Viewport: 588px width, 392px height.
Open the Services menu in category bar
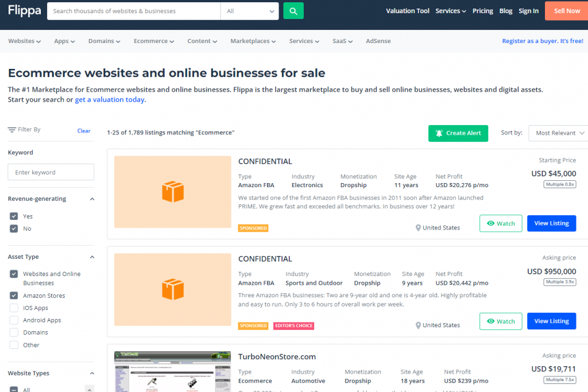(x=304, y=41)
